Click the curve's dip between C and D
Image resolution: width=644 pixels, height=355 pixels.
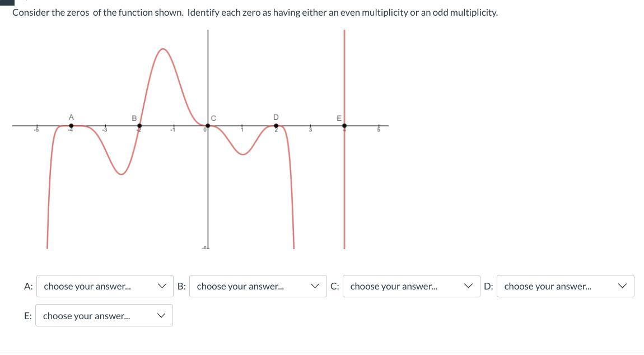click(242, 153)
